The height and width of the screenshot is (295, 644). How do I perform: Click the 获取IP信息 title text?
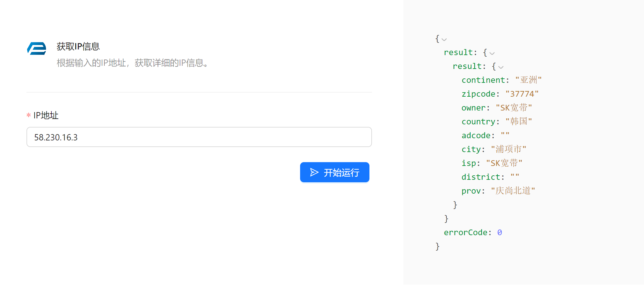pos(78,47)
